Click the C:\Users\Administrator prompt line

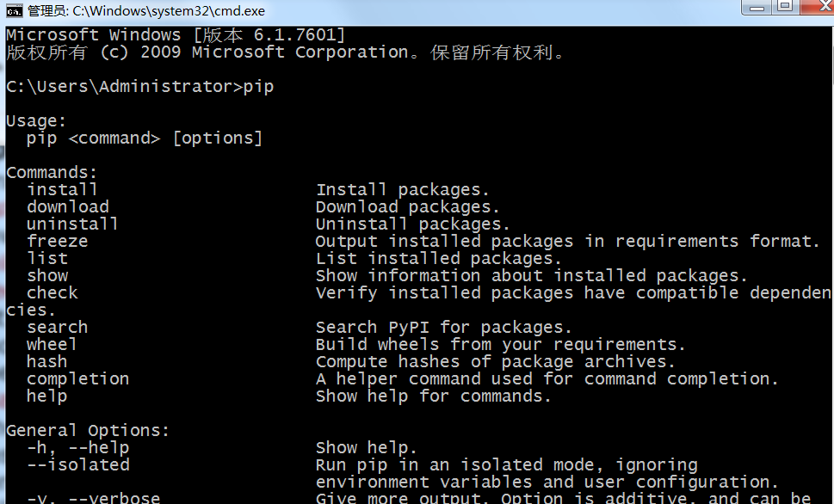(x=138, y=86)
